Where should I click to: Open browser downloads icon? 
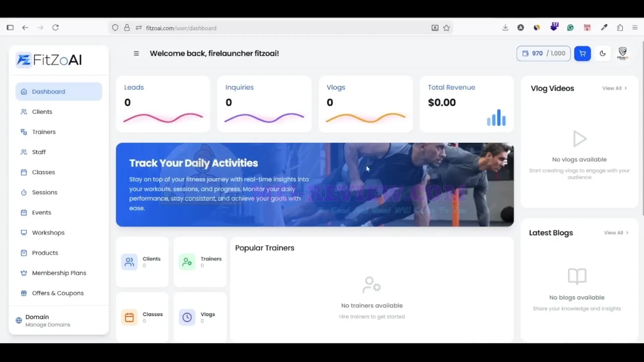[505, 28]
